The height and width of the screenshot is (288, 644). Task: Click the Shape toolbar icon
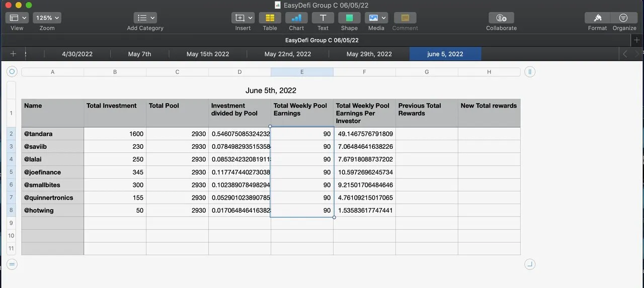[349, 18]
